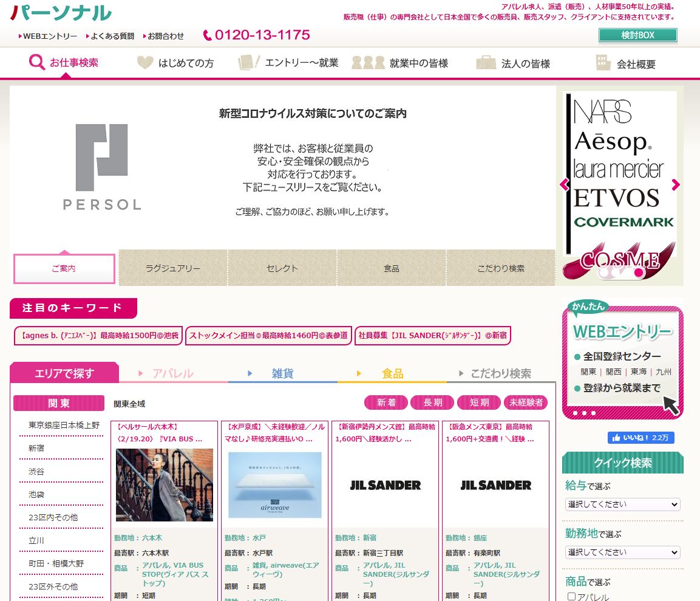Open the 検討BOX button

click(x=637, y=35)
